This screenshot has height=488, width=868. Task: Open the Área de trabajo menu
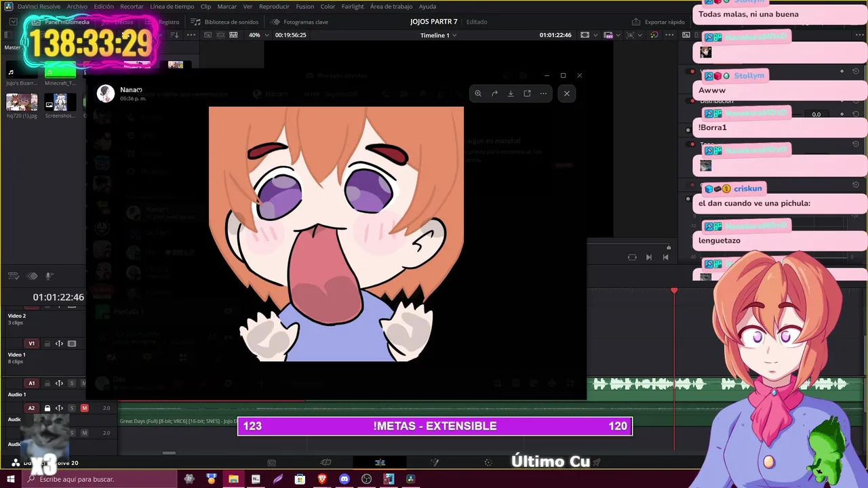click(391, 6)
